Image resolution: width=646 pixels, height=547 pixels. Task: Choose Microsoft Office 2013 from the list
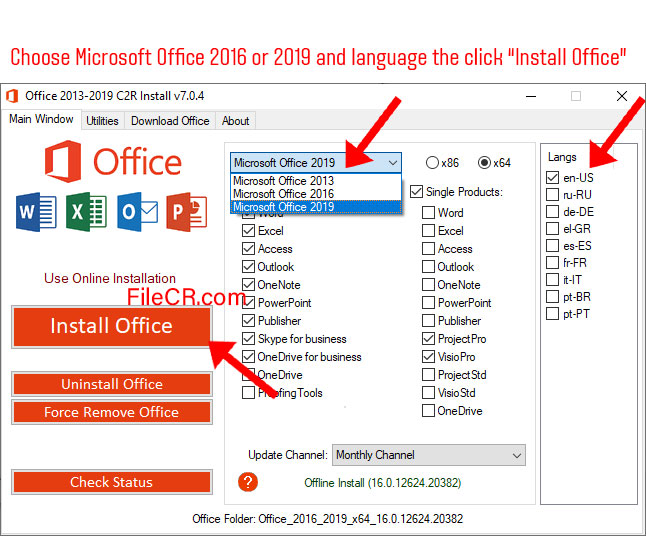coord(316,180)
